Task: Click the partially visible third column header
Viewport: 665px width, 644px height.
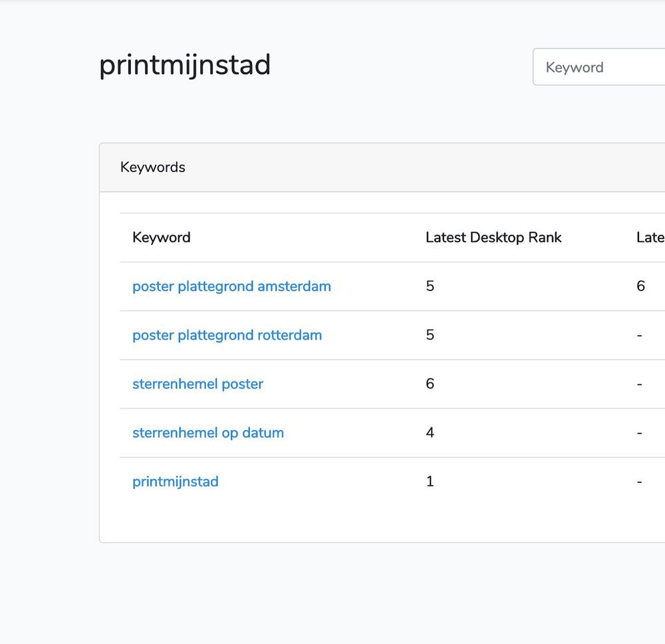Action: 650,237
